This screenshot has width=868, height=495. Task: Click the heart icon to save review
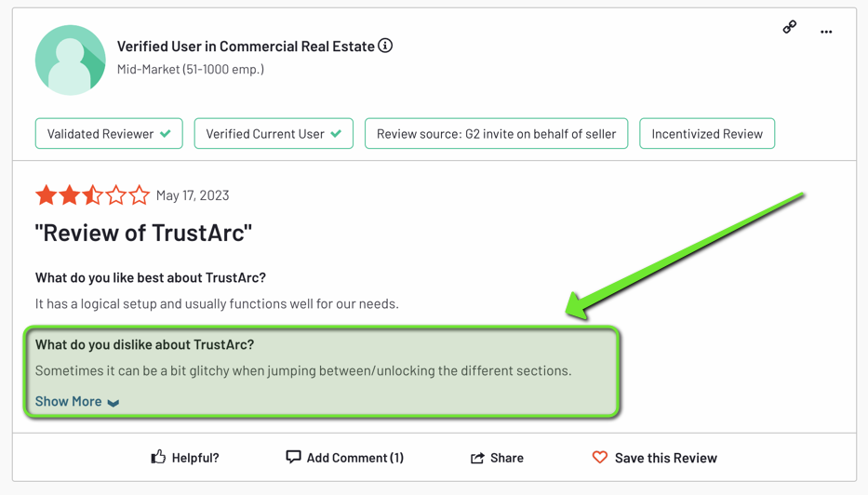click(x=599, y=458)
